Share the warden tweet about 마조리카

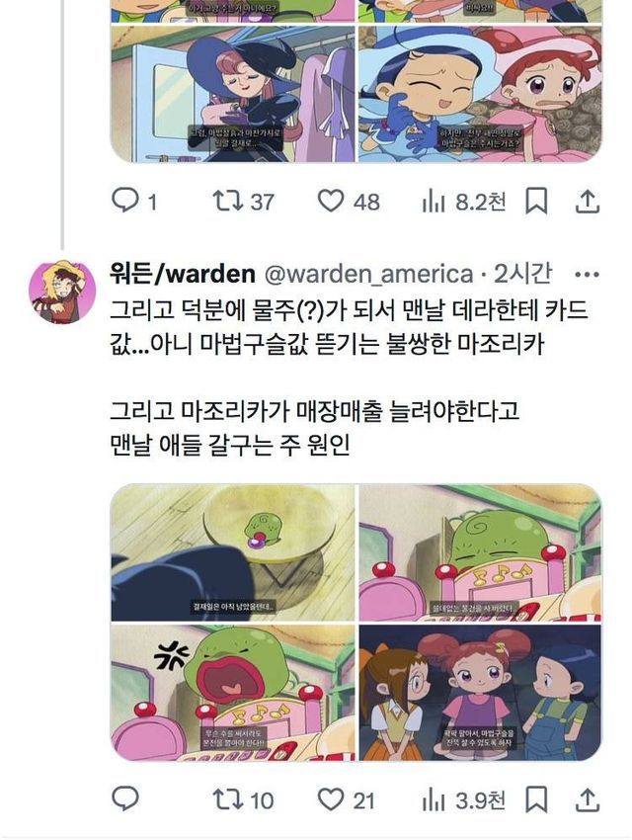tap(587, 799)
